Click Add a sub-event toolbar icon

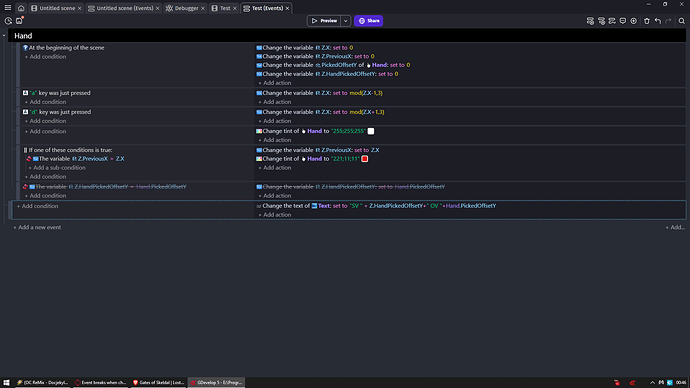(x=601, y=21)
